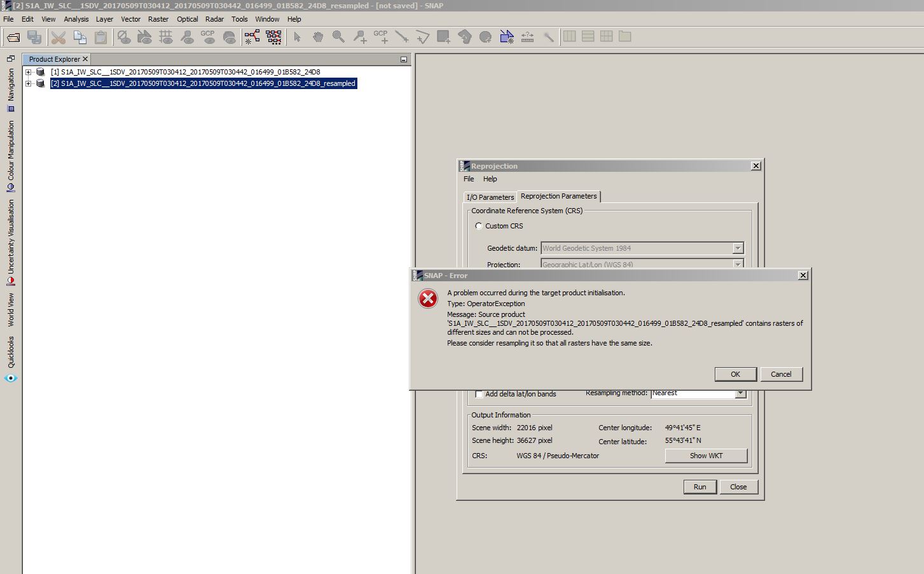924x574 pixels.
Task: Click Cancel in the SNAP Error dialog
Action: (x=781, y=374)
